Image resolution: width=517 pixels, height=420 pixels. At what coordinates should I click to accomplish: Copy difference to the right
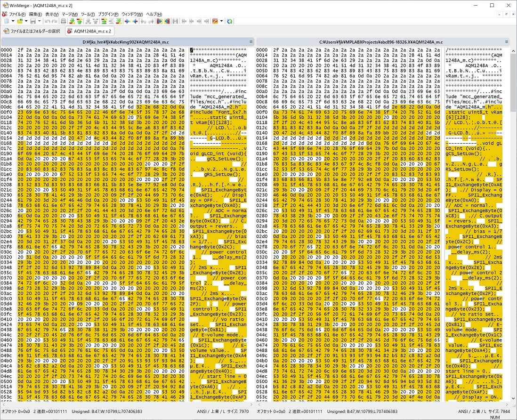(x=127, y=21)
